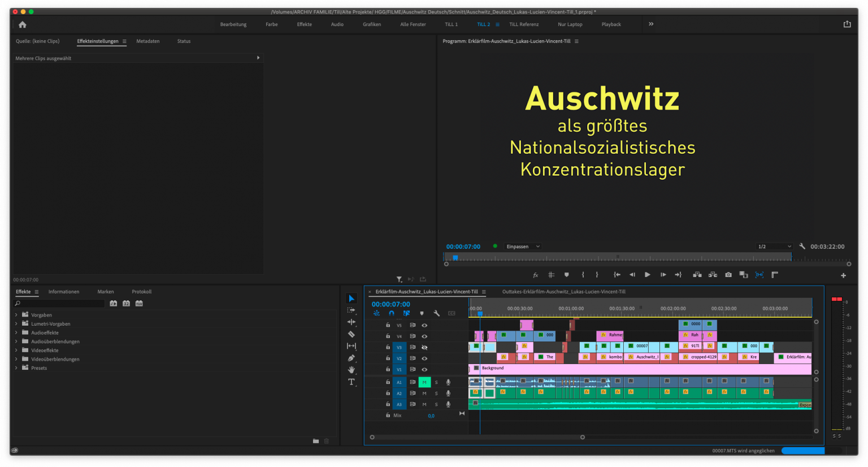Switch to Outtakes sequence tab

click(564, 292)
